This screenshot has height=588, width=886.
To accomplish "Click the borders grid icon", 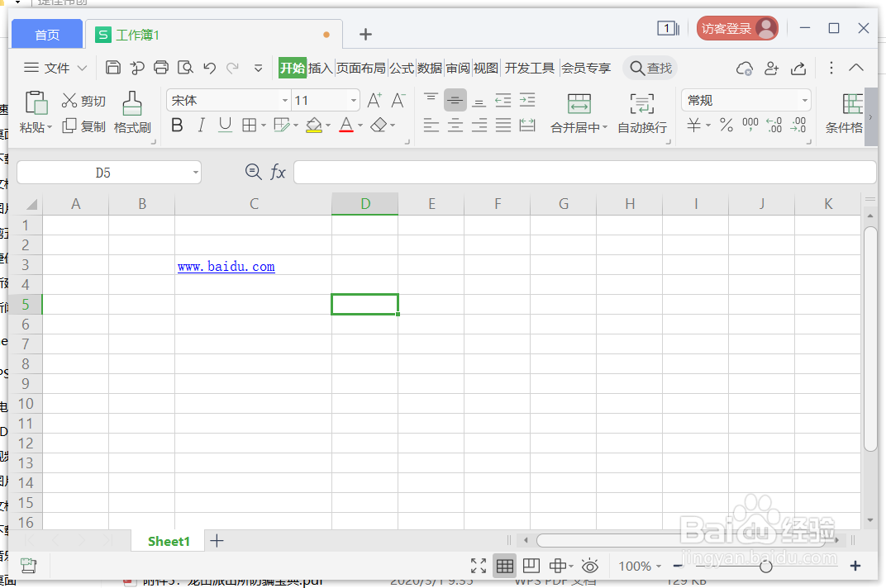I will (250, 125).
